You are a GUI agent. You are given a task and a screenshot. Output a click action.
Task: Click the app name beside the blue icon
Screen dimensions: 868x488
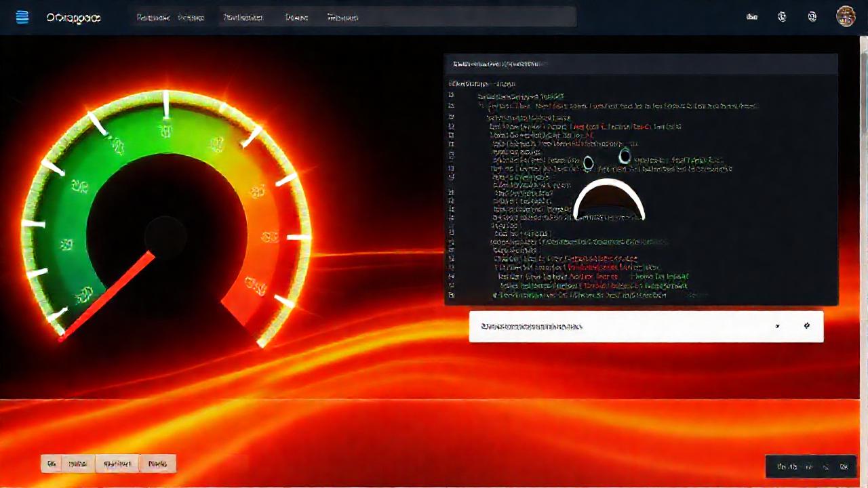click(x=74, y=18)
